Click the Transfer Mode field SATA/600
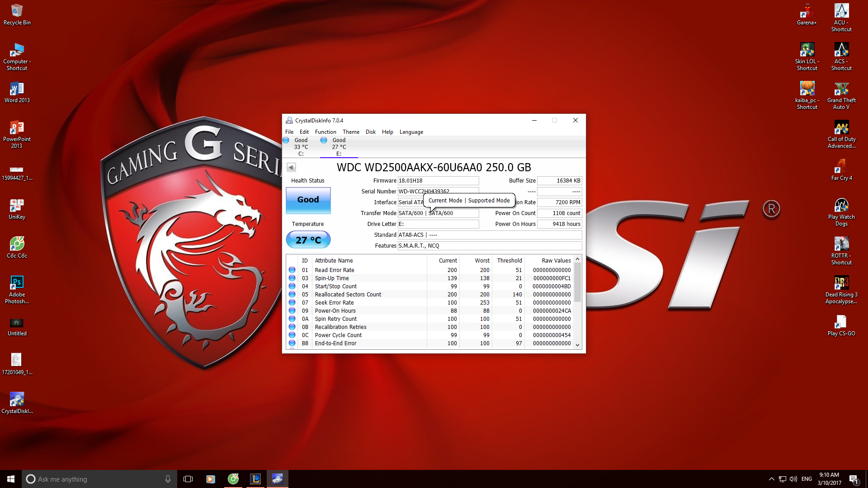This screenshot has width=868, height=488. tap(438, 213)
